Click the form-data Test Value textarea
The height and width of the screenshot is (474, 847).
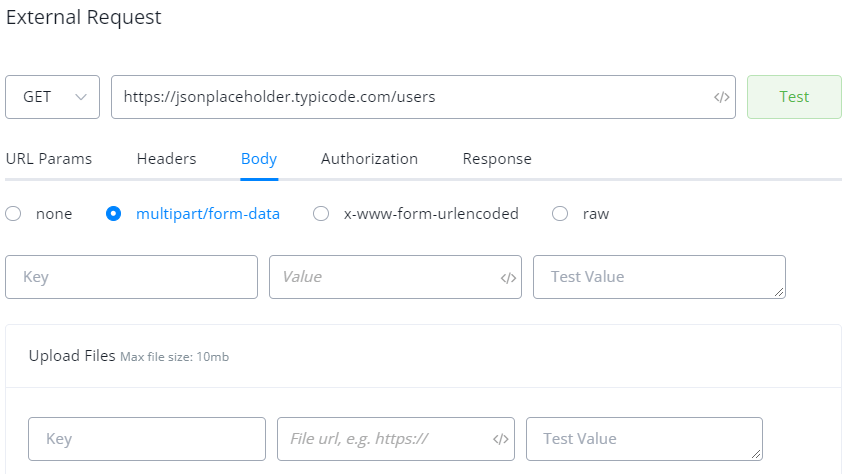pos(658,277)
